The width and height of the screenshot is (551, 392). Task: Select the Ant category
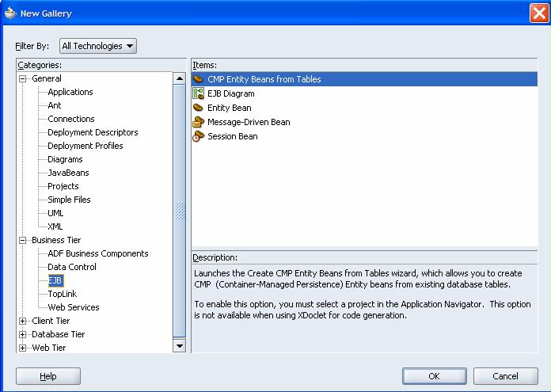[55, 105]
